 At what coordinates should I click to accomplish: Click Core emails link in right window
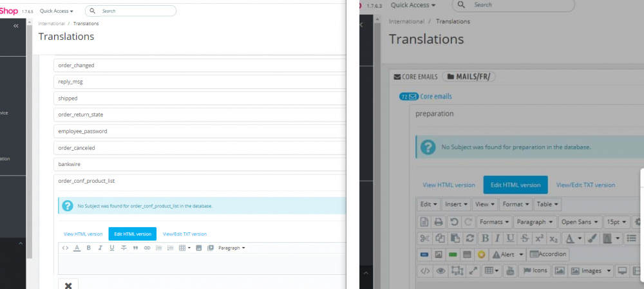(436, 97)
